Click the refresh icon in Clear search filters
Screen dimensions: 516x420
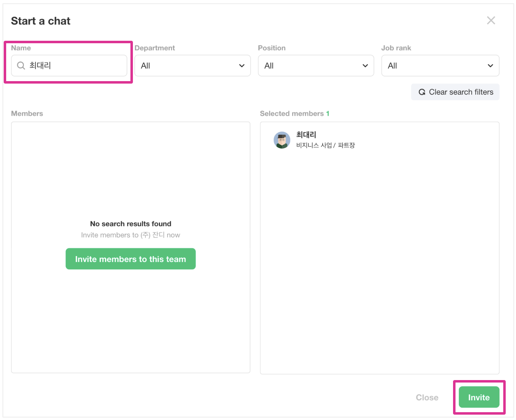tap(422, 92)
